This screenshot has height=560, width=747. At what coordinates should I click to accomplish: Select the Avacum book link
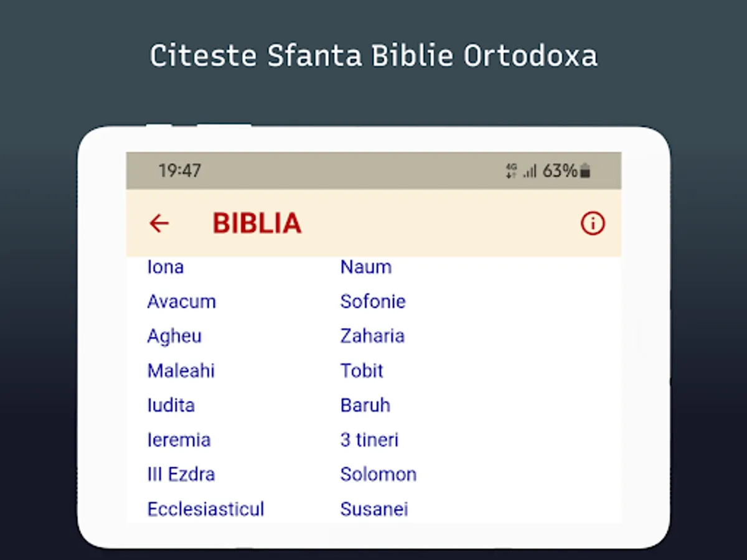[x=181, y=302]
